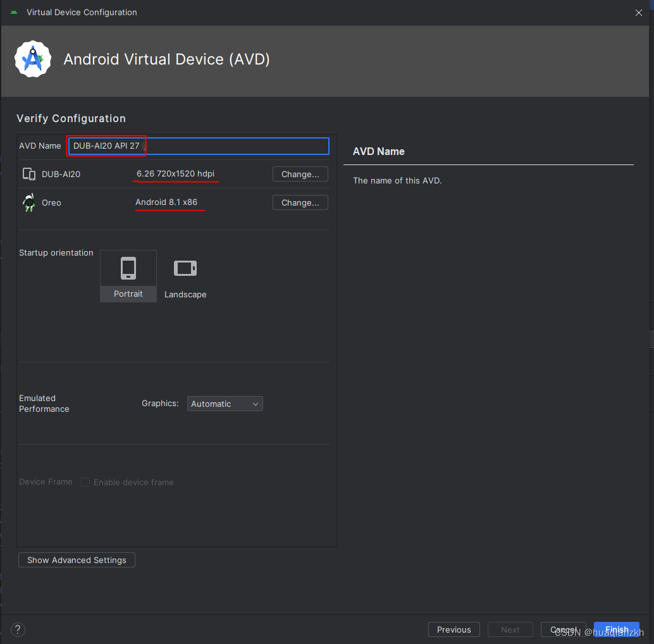Click the AVD Name input field
The height and width of the screenshot is (644, 654).
[x=199, y=146]
